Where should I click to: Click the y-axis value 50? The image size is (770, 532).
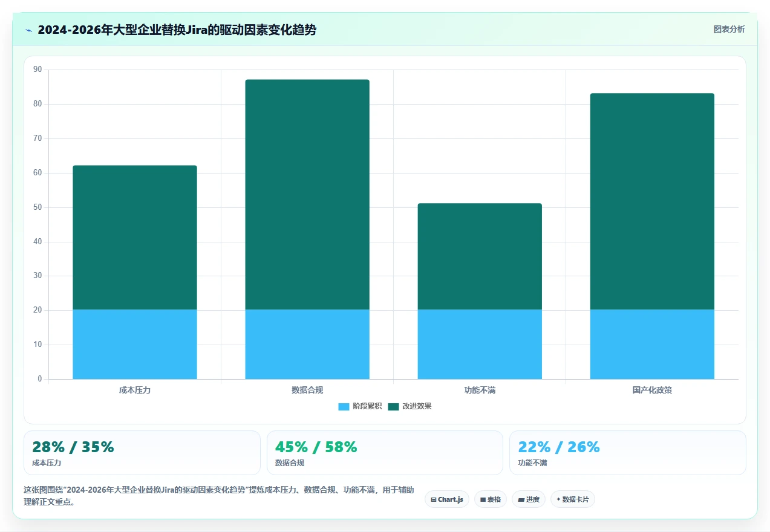(38, 207)
